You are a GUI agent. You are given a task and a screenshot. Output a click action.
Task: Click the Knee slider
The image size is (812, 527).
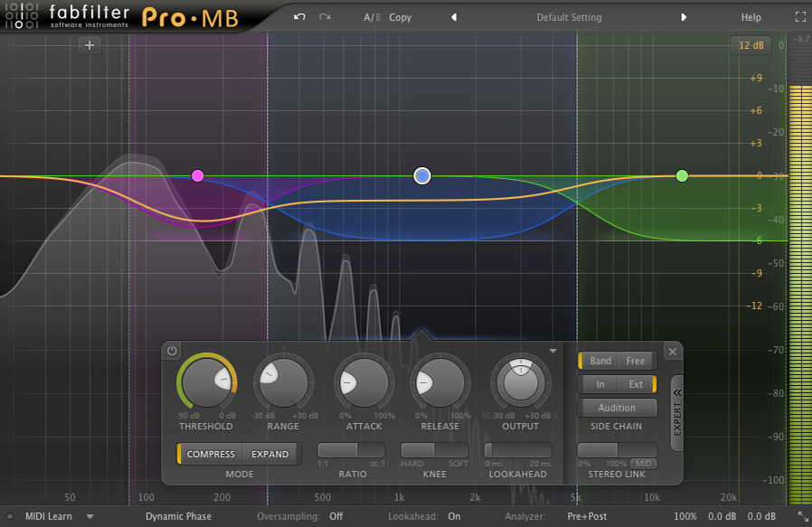(434, 450)
